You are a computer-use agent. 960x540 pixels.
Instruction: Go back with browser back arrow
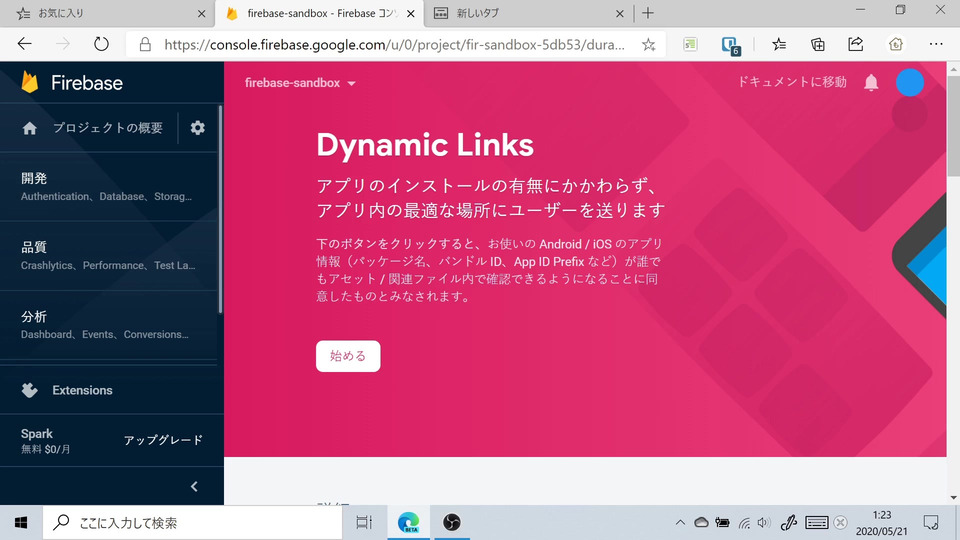tap(24, 44)
